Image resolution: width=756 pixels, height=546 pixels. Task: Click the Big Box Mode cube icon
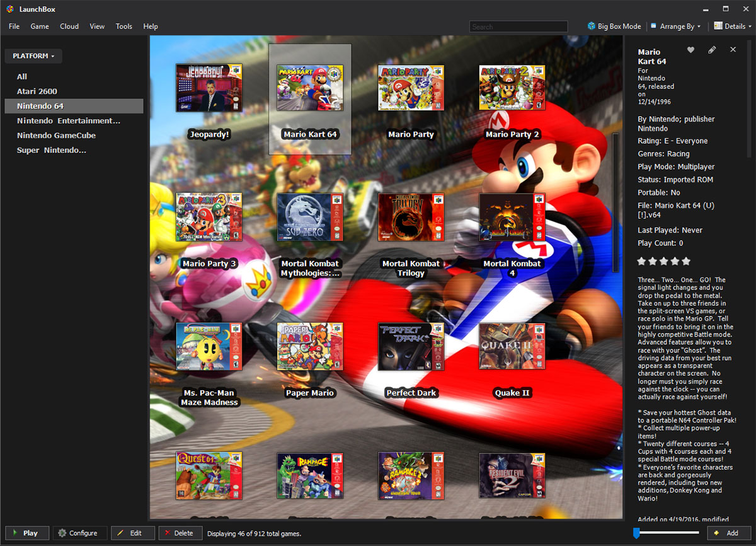(591, 26)
